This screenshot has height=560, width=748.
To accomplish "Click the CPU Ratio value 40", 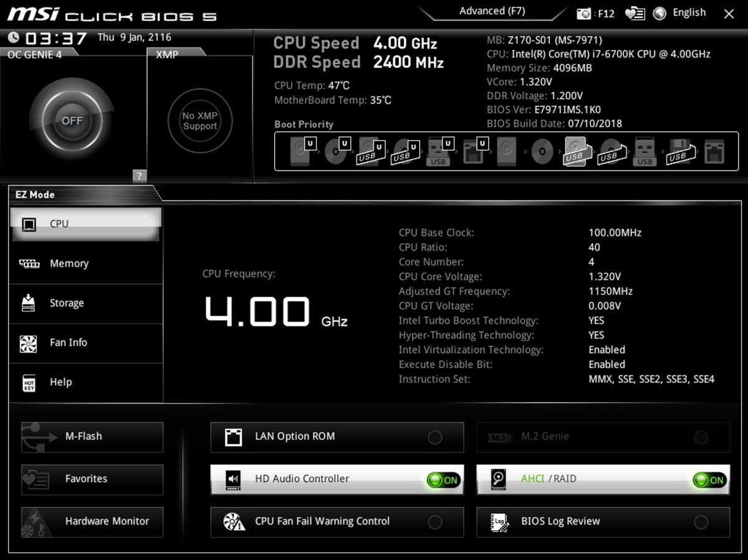I will pos(594,247).
